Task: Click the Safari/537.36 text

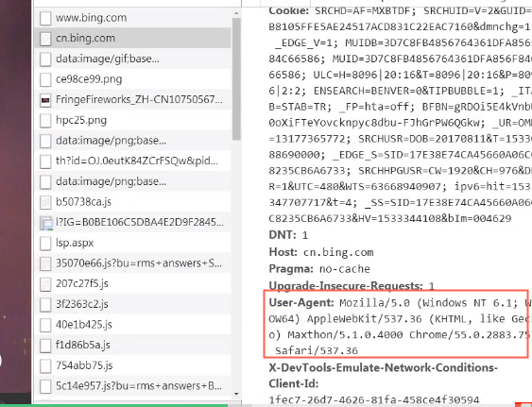Action: (x=317, y=350)
